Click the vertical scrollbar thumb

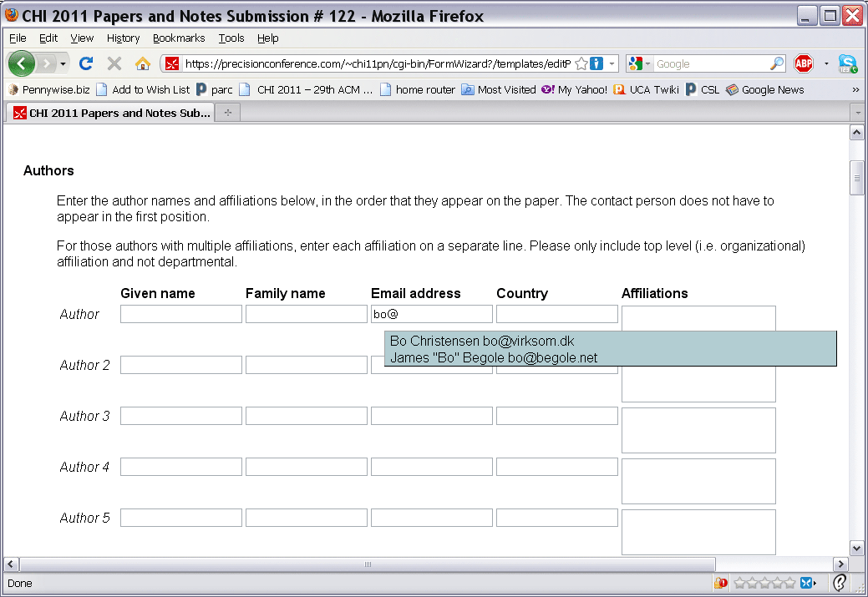(856, 178)
